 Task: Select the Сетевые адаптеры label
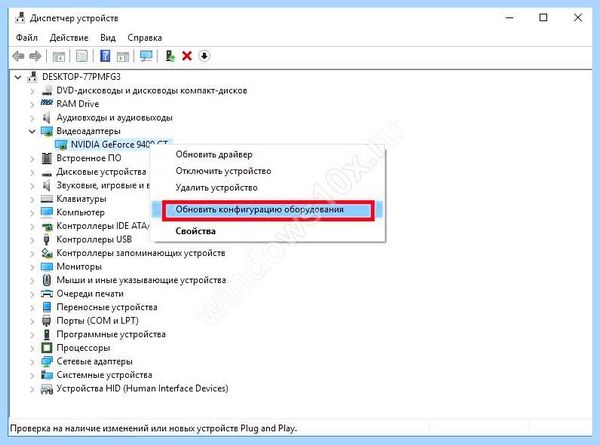pyautogui.click(x=95, y=361)
